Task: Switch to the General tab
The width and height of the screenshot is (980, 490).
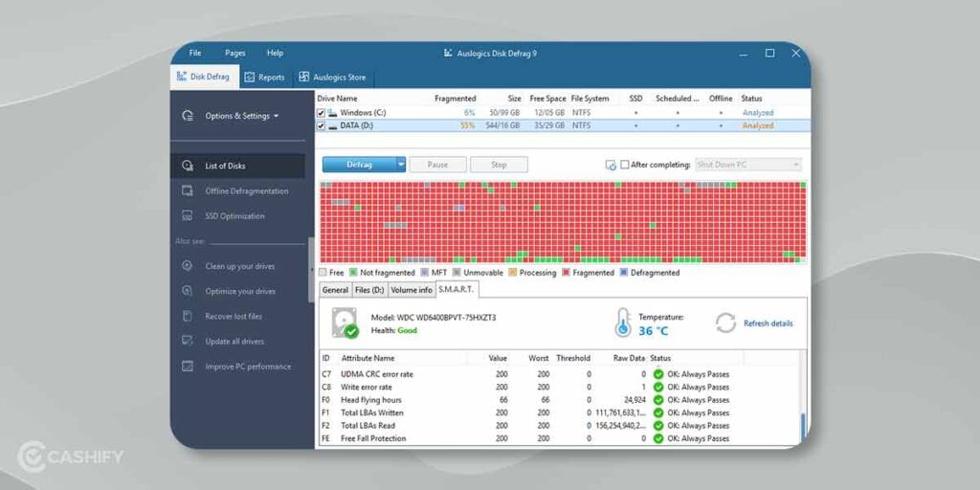Action: pyautogui.click(x=335, y=290)
